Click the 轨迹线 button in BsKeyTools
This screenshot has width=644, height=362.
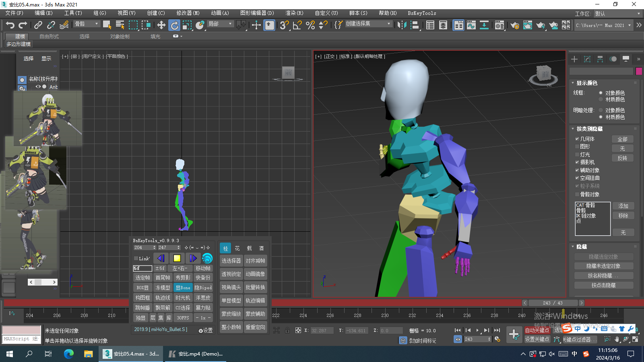point(163,298)
